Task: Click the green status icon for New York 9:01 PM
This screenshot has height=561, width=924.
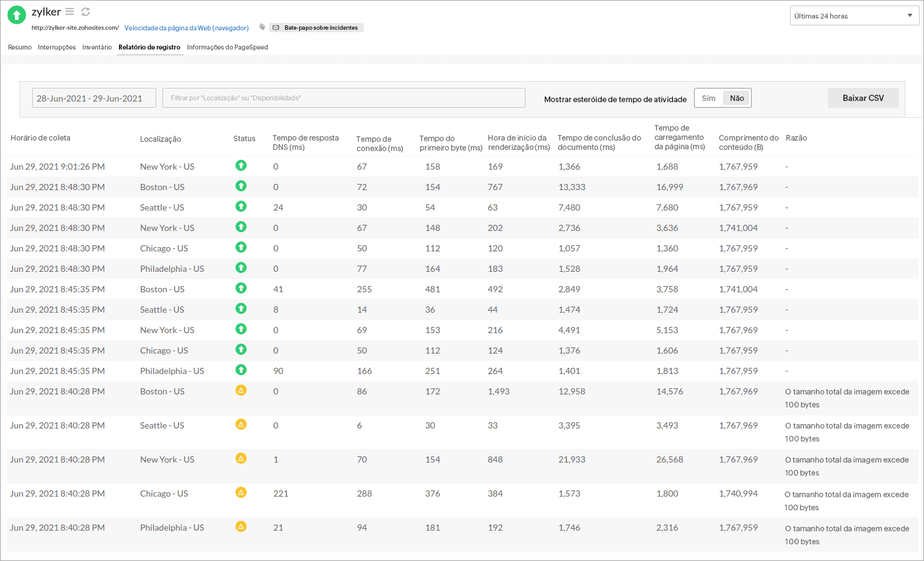Action: click(x=241, y=165)
